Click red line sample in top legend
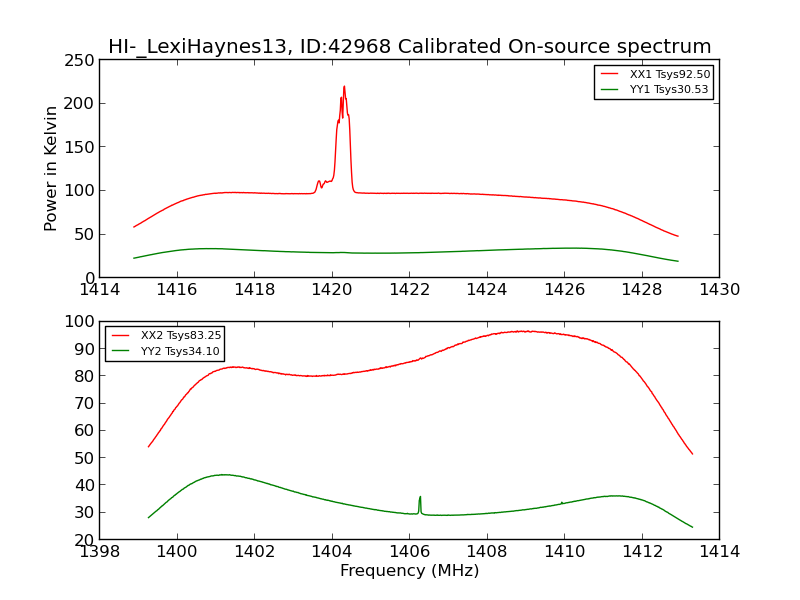This screenshot has height=600, width=800. tap(610, 75)
